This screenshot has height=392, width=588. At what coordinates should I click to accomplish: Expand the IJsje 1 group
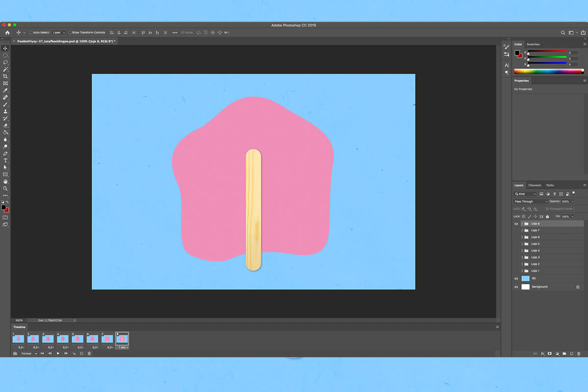coord(522,270)
